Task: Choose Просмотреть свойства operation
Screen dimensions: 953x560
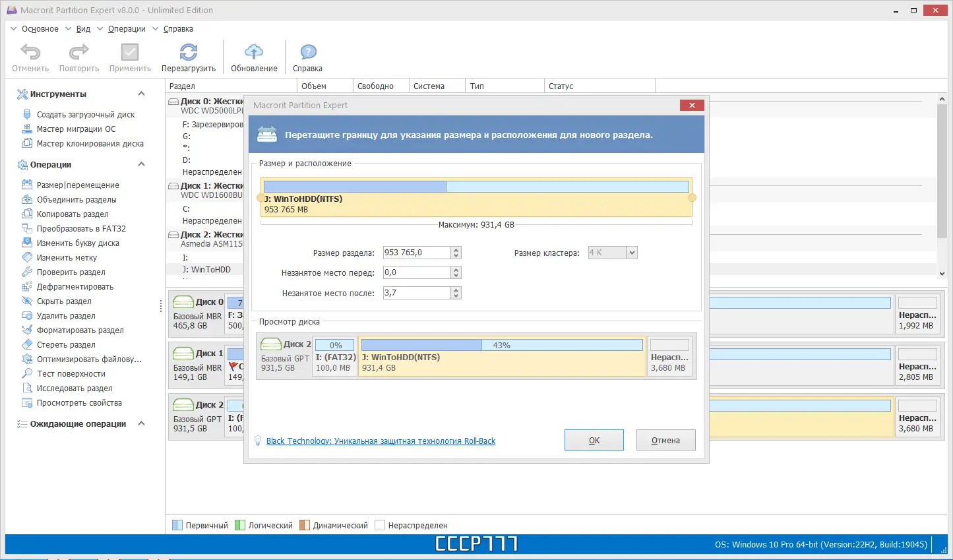Action: (79, 403)
